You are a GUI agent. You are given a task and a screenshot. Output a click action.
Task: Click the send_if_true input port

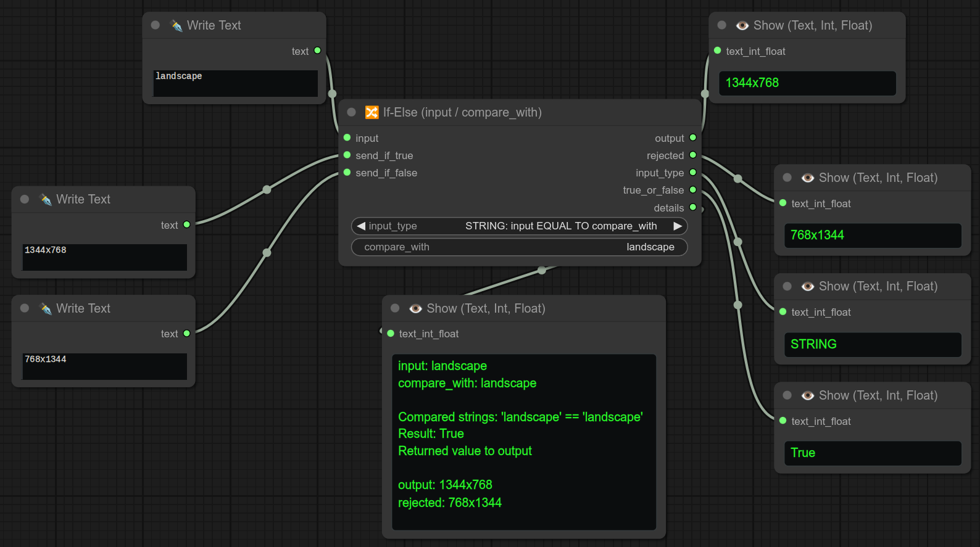click(347, 155)
